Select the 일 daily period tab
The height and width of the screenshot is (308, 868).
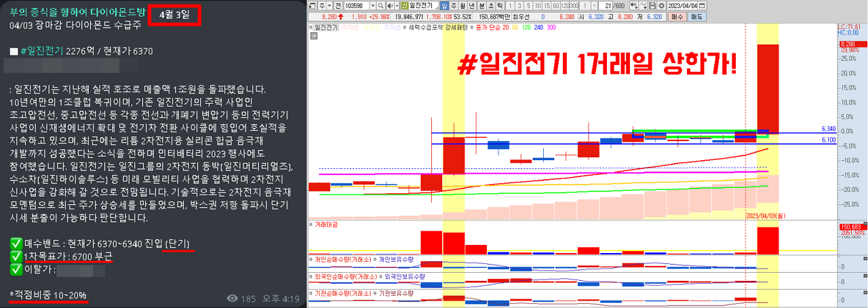pos(445,5)
